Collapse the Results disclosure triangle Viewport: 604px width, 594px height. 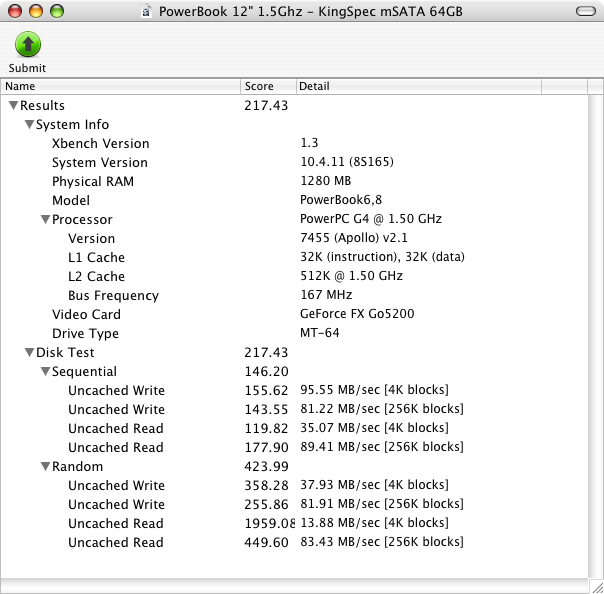click(13, 105)
